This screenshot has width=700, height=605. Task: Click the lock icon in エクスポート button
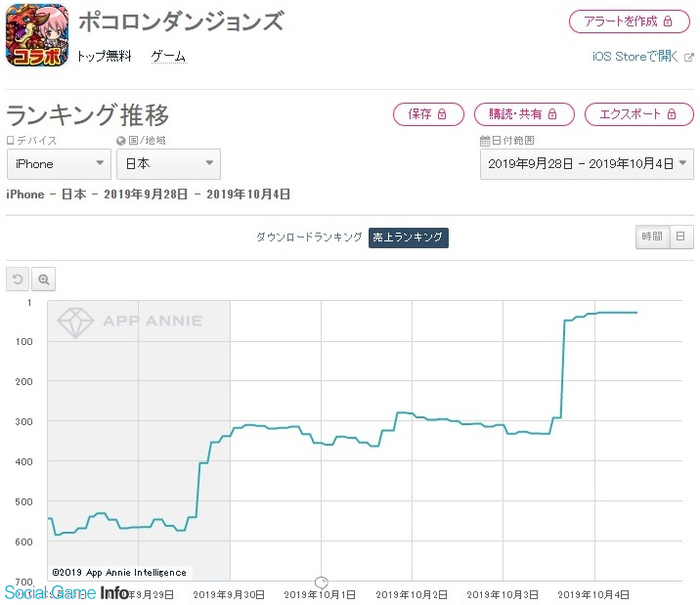672,114
